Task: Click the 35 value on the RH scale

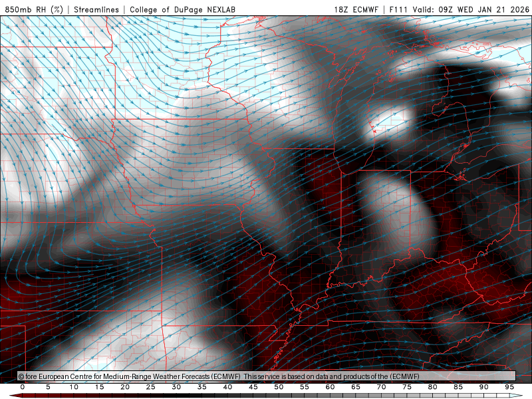Action: click(x=202, y=387)
